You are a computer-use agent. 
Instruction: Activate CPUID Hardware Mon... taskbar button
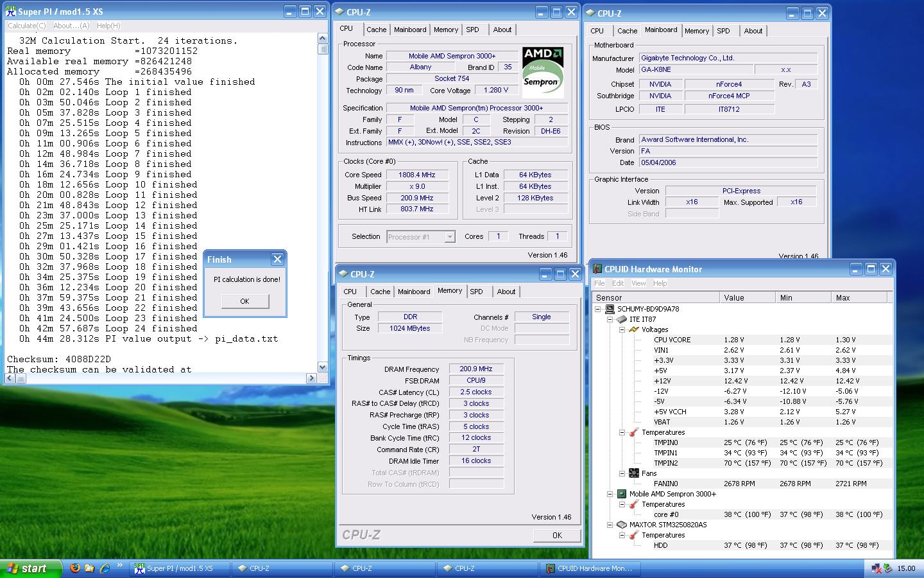coord(590,568)
